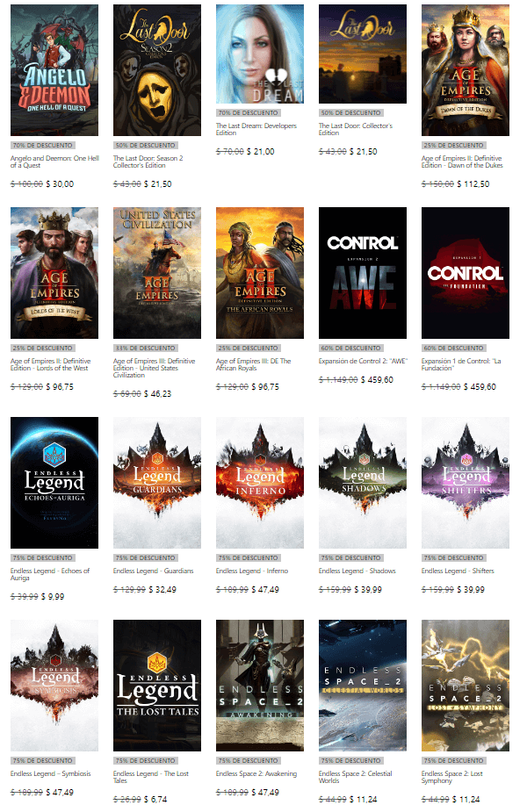Open The Last Door: Collector's Edition title link
The height and width of the screenshot is (812, 527).
pos(355,130)
